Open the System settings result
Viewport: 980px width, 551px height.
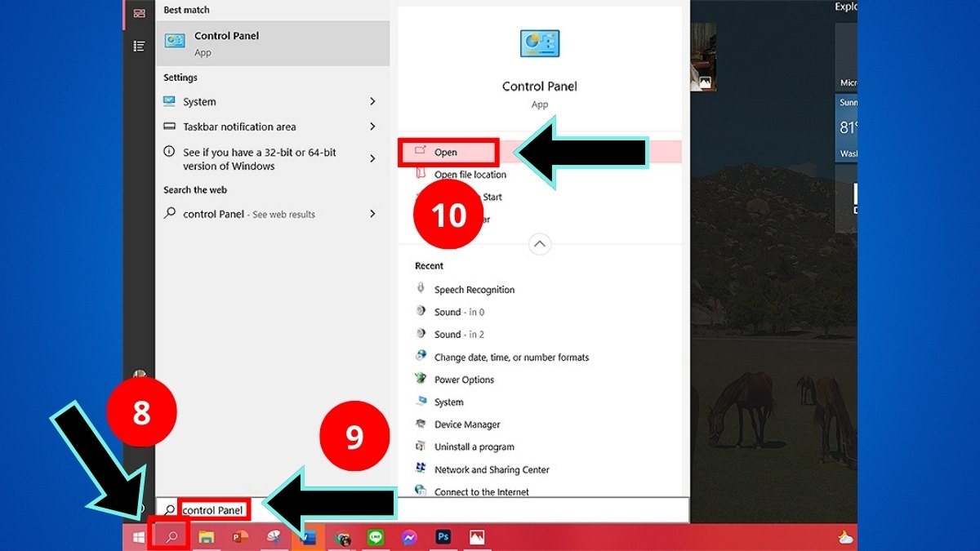tap(273, 102)
